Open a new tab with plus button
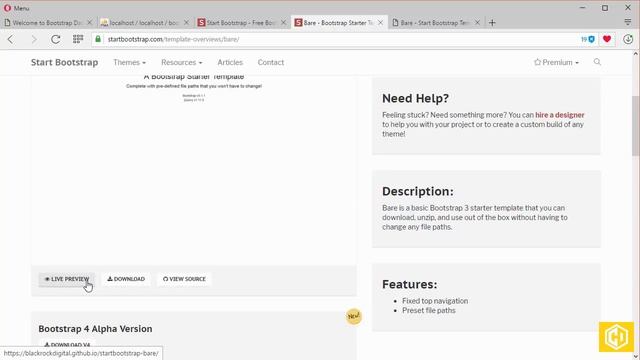640x360 pixels. 492,23
